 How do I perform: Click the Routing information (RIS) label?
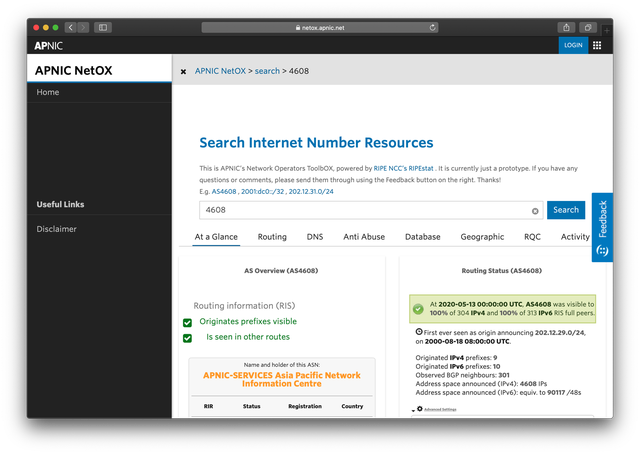244,306
